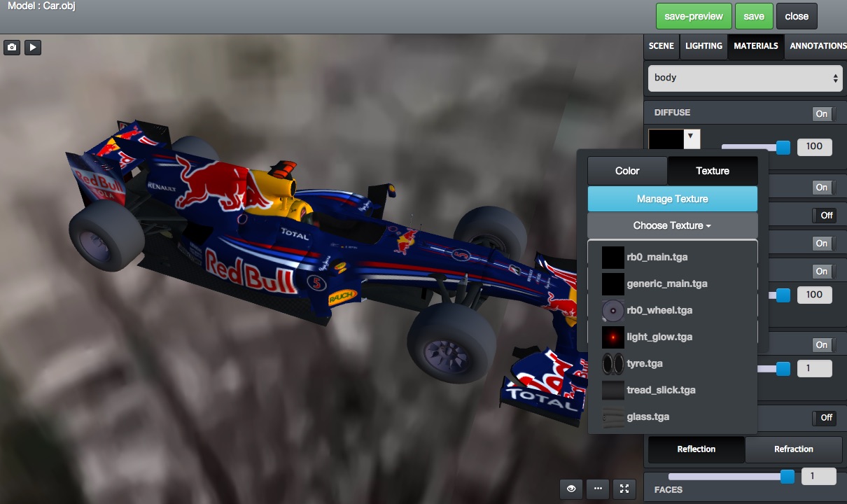
Task: Toggle the On switch above the lower 100 field
Action: tap(823, 272)
